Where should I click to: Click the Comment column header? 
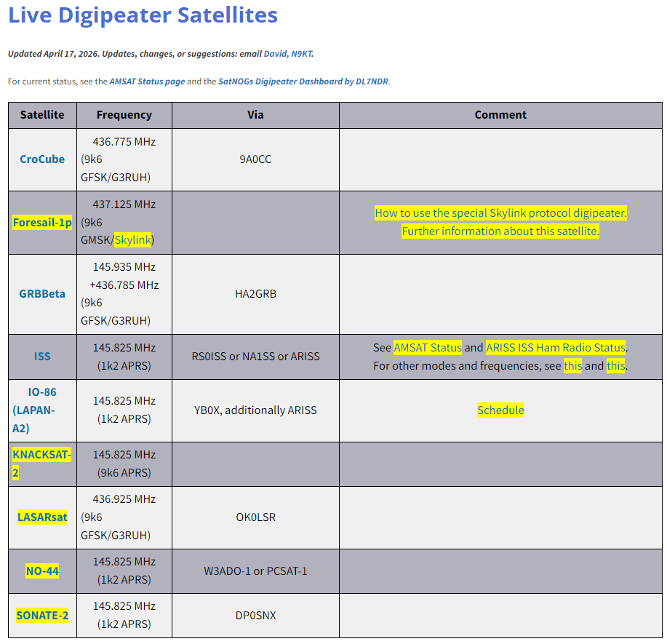coord(500,115)
